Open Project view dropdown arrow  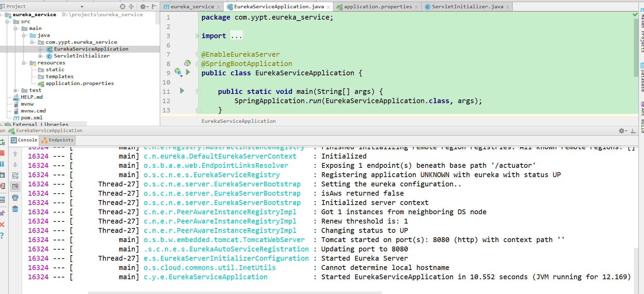(82, 7)
